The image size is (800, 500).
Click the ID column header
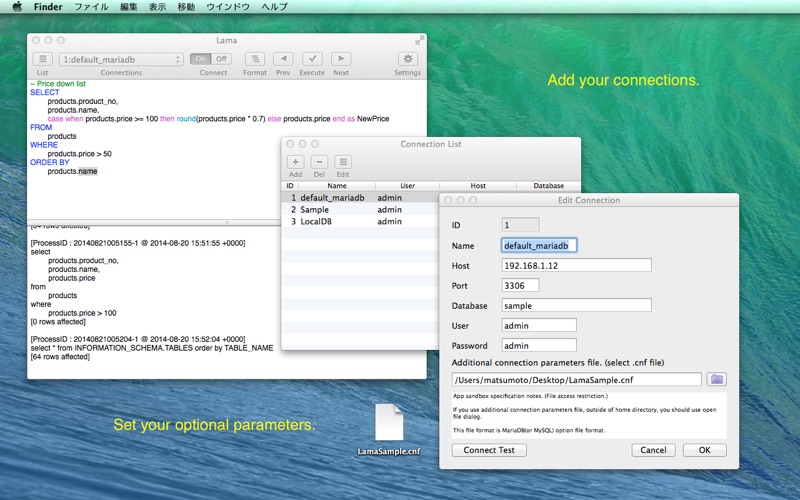(x=290, y=186)
